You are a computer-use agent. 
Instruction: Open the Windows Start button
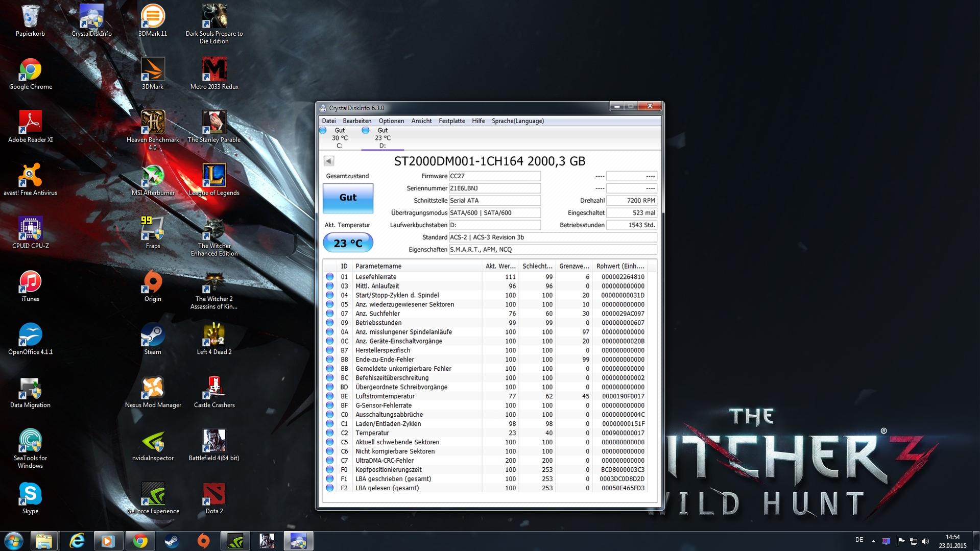coord(13,541)
